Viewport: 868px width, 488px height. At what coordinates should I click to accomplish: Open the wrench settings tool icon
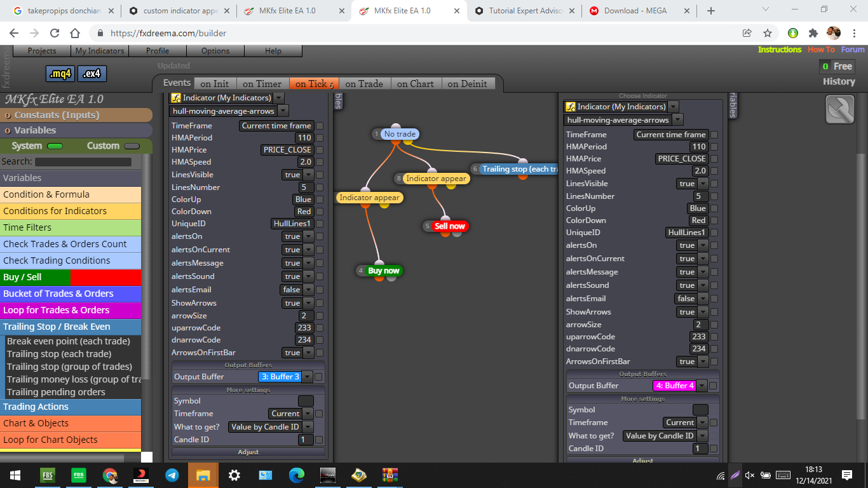pyautogui.click(x=840, y=109)
